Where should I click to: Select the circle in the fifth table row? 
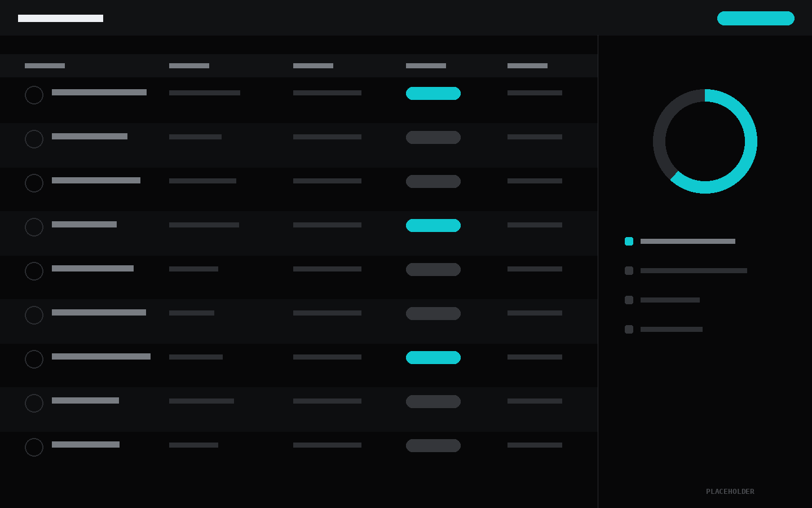[x=34, y=271]
